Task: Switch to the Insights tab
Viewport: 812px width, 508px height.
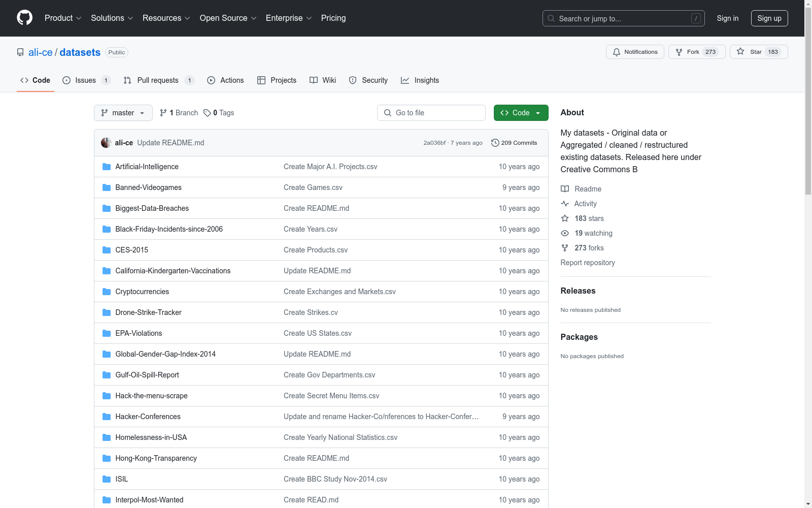Action: point(420,80)
